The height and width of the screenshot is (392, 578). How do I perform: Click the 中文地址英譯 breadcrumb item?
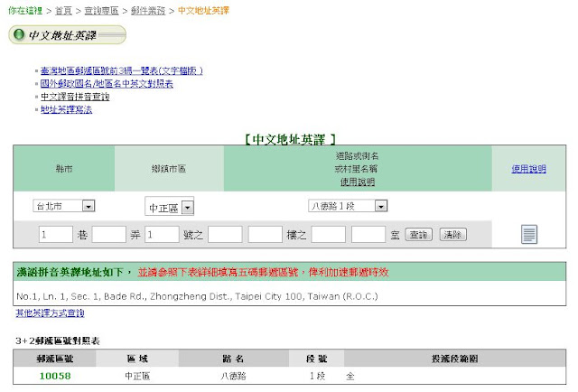pyautogui.click(x=203, y=11)
